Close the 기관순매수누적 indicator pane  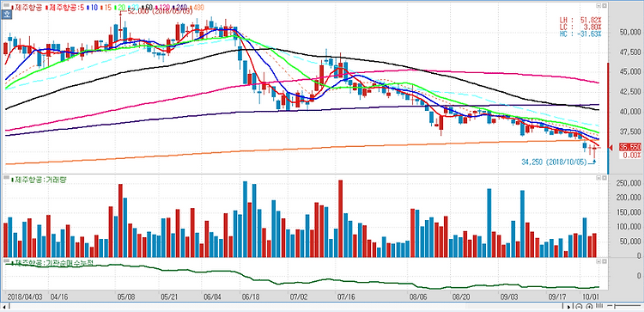pos(605,261)
